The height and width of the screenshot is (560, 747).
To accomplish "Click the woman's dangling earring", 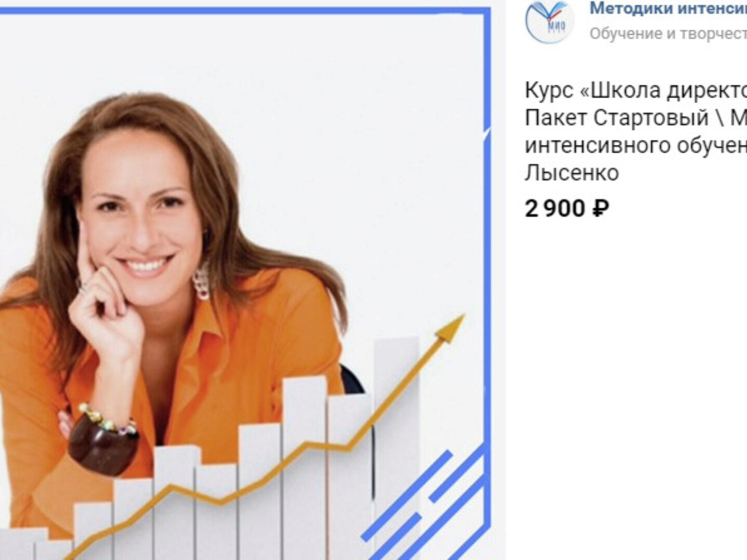I will tap(201, 281).
